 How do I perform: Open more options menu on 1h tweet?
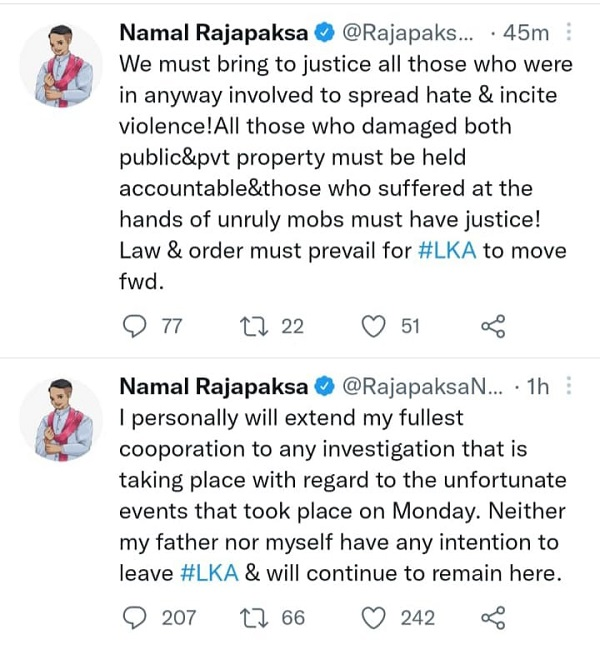click(x=568, y=386)
